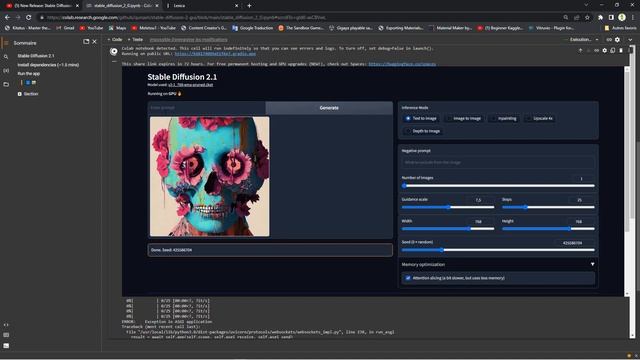The height and width of the screenshot is (360, 640).
Task: Open cell settings gear in cell toolbar
Action: tap(604, 51)
